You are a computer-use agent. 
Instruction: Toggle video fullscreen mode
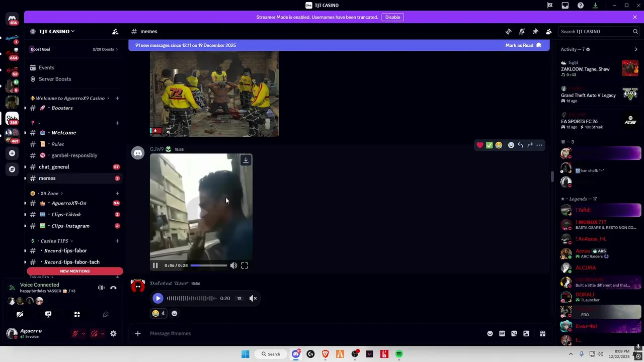(x=245, y=265)
